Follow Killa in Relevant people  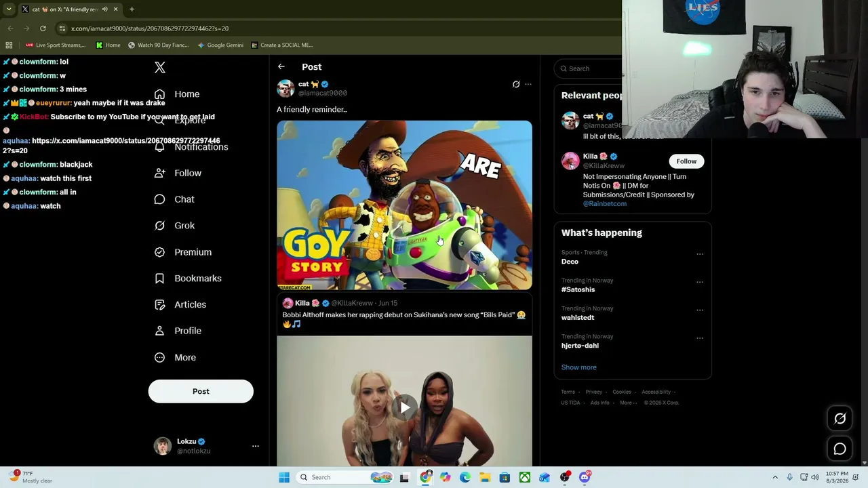tap(686, 161)
